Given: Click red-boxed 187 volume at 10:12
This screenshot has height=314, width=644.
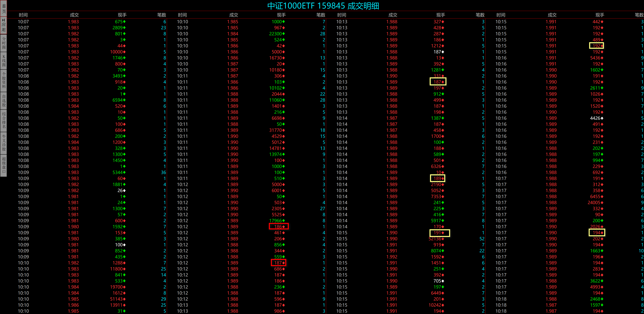Looking at the screenshot, I should tap(279, 263).
